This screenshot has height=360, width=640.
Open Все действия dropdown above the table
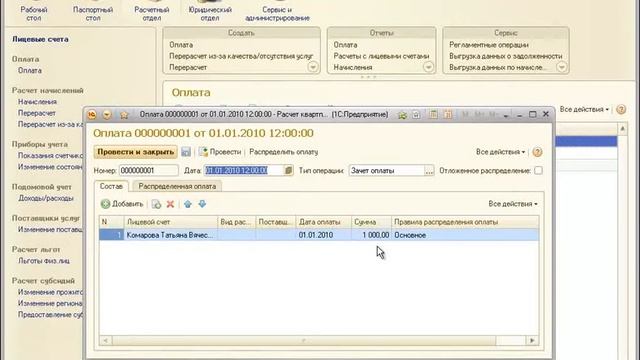tap(513, 204)
